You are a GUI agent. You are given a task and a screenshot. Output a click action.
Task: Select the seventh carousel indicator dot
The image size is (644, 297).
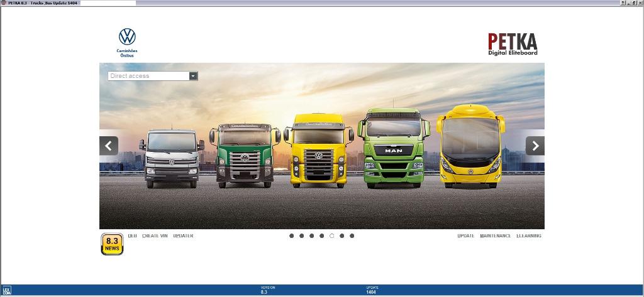pos(352,236)
